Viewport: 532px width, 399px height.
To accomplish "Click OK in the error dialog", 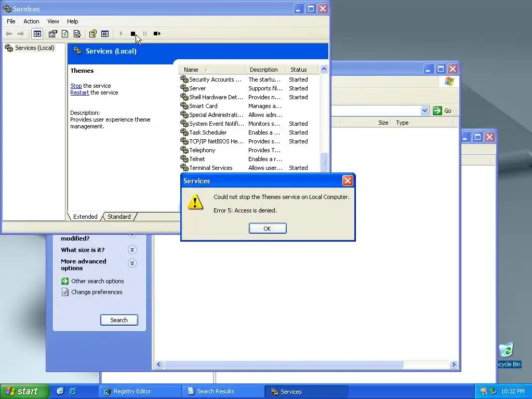I will coord(268,229).
